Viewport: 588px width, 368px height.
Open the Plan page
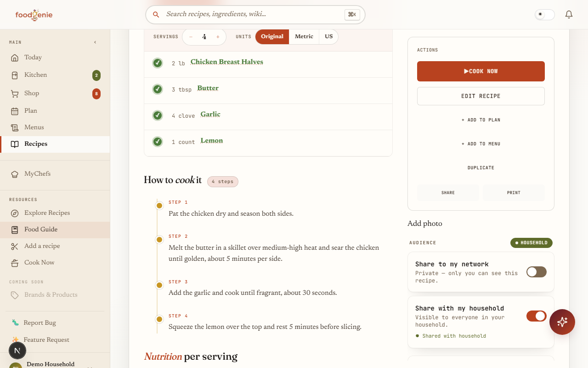click(x=55, y=111)
